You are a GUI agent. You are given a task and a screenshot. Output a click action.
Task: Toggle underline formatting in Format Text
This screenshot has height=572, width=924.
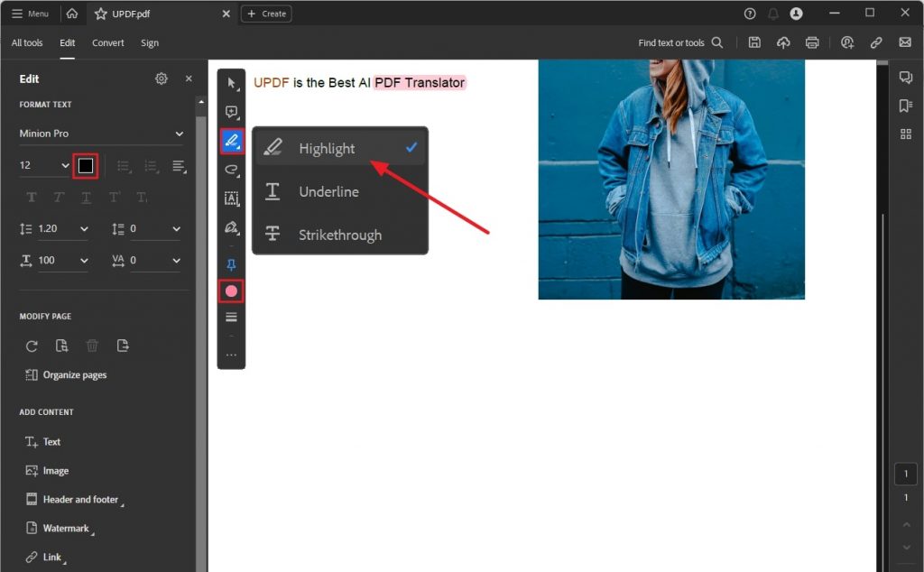point(87,197)
